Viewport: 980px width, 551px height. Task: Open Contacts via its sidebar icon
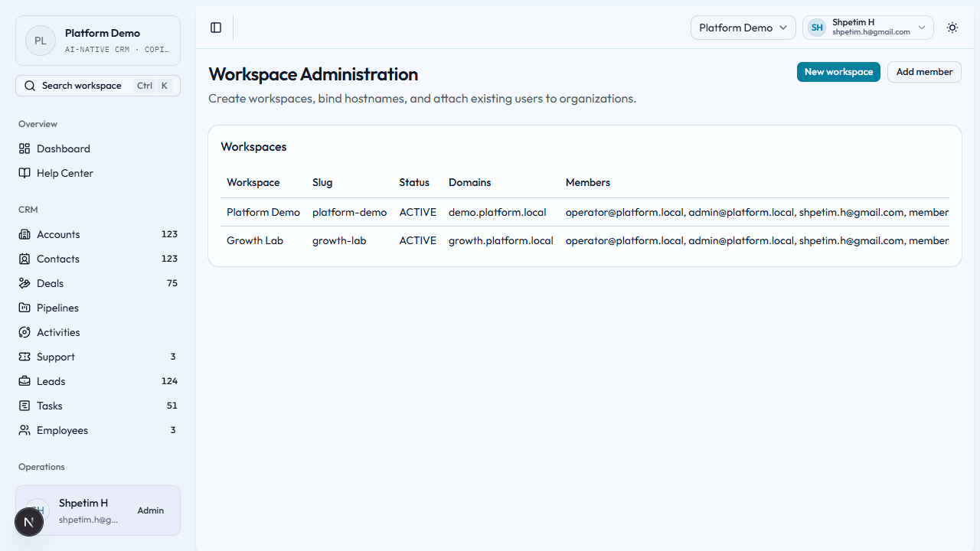click(x=24, y=259)
